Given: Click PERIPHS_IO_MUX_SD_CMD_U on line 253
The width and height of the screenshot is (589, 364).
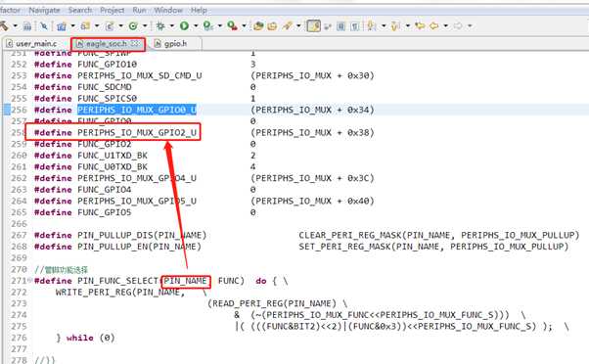Looking at the screenshot, I should click(x=139, y=75).
